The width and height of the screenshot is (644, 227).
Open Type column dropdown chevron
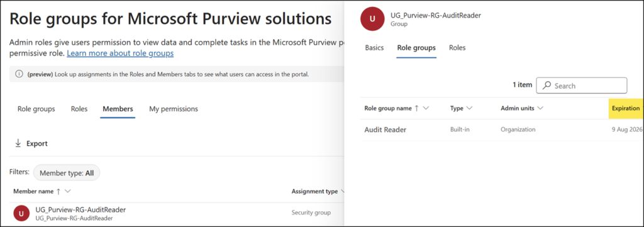click(x=469, y=108)
